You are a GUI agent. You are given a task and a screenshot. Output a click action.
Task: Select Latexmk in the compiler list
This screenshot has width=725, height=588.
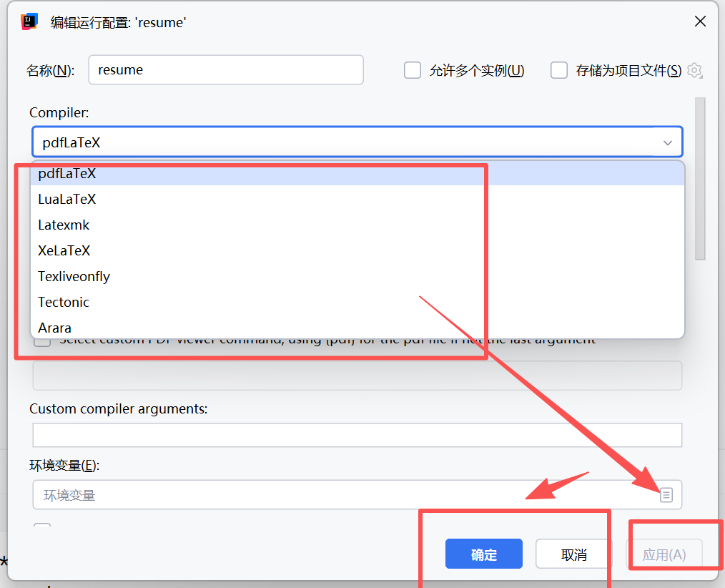64,225
